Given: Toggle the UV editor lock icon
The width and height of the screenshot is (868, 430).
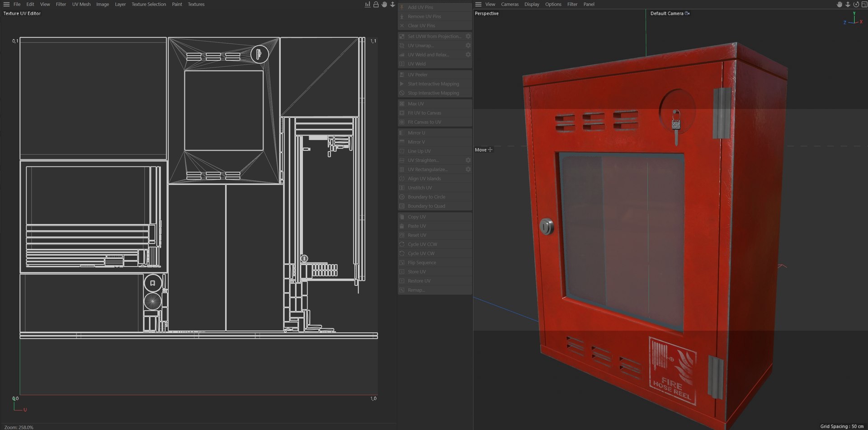Looking at the screenshot, I should click(376, 5).
